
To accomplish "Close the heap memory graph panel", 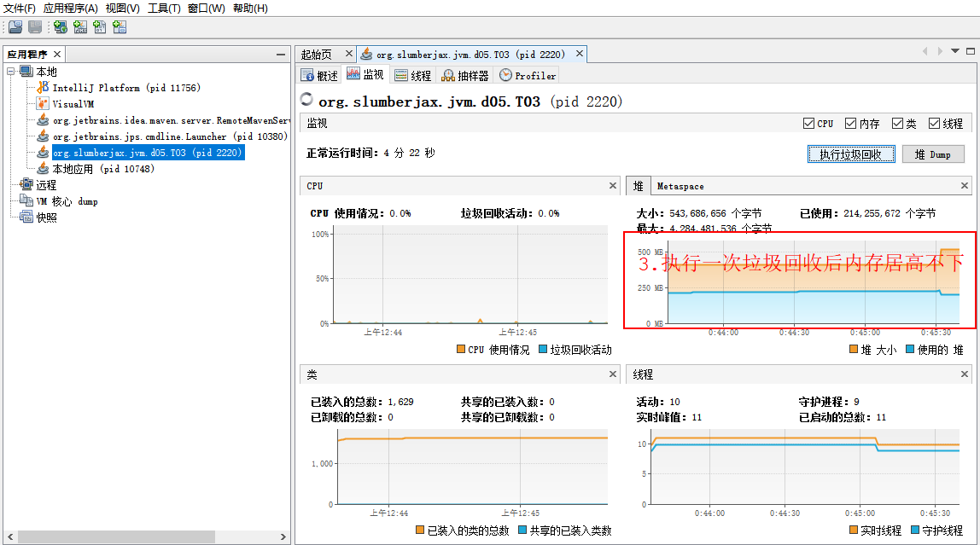I will pos(965,185).
